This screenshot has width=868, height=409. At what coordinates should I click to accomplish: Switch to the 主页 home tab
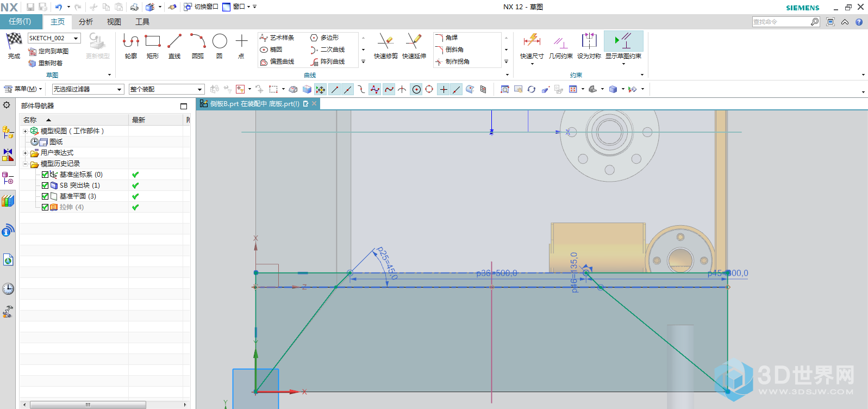pos(57,22)
